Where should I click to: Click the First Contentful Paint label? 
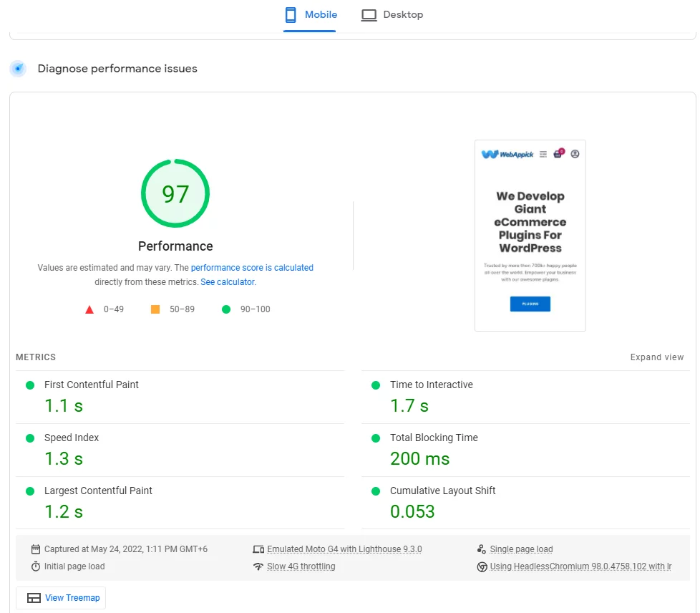(x=92, y=385)
